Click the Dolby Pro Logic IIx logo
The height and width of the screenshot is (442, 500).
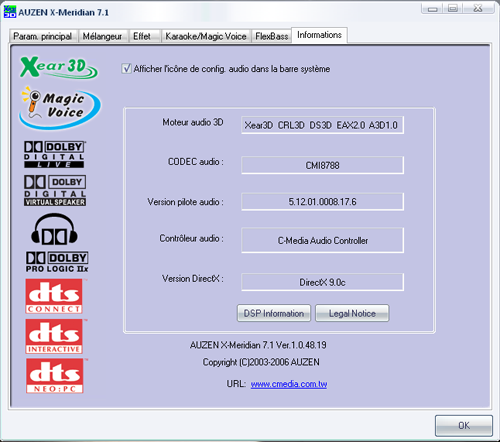click(57, 262)
